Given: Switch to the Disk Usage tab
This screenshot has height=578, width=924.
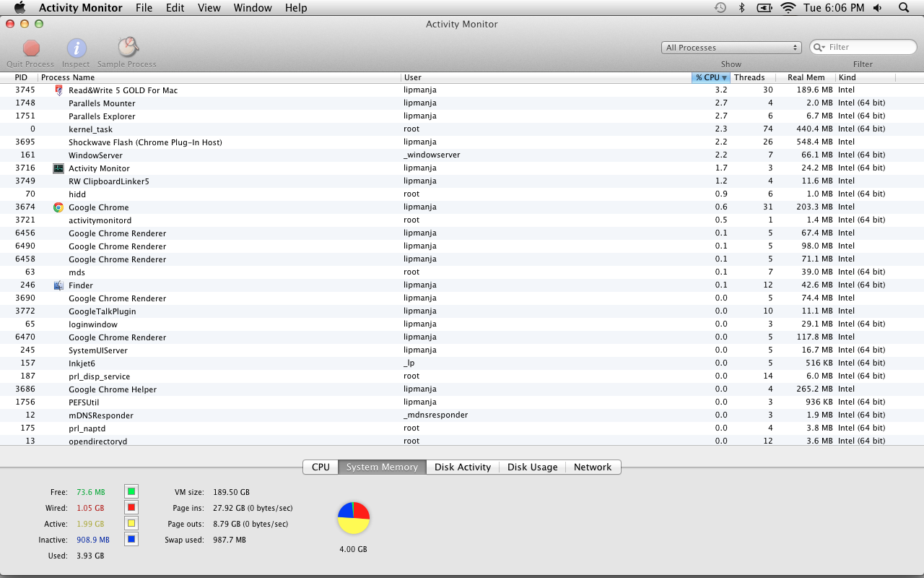Looking at the screenshot, I should click(533, 467).
